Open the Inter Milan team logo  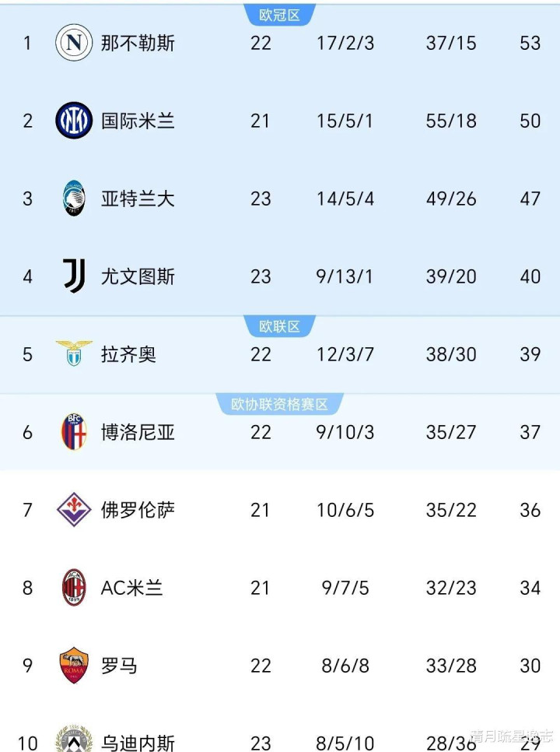[x=74, y=121]
